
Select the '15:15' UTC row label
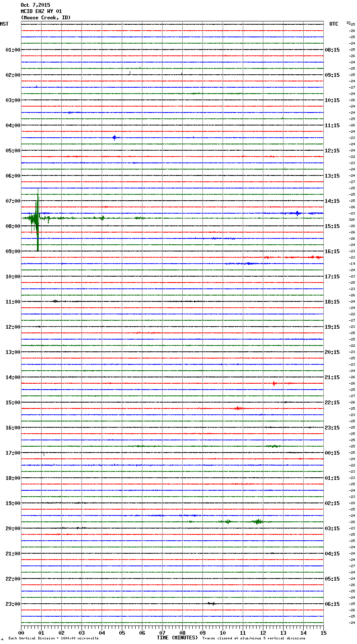coord(332,226)
